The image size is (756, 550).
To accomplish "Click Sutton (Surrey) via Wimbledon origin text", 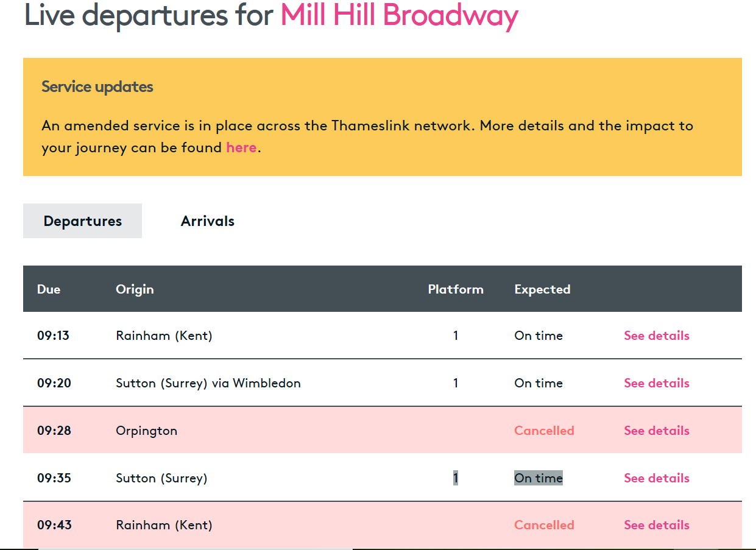I will click(208, 383).
